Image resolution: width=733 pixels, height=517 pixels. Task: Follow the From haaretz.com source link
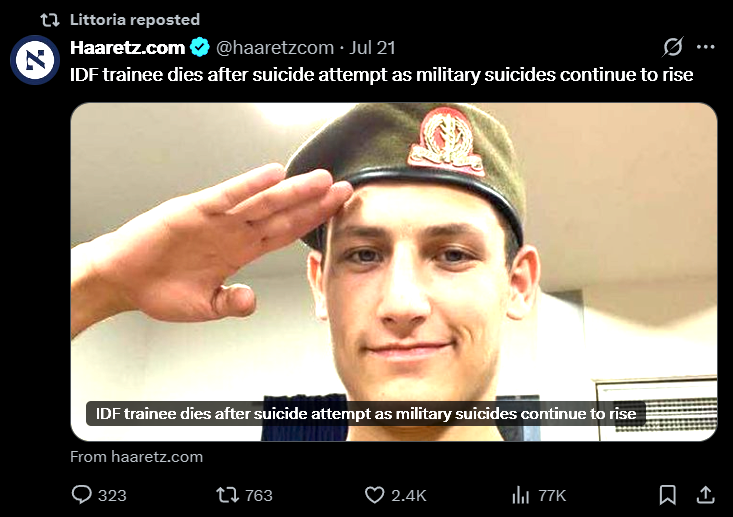point(137,457)
